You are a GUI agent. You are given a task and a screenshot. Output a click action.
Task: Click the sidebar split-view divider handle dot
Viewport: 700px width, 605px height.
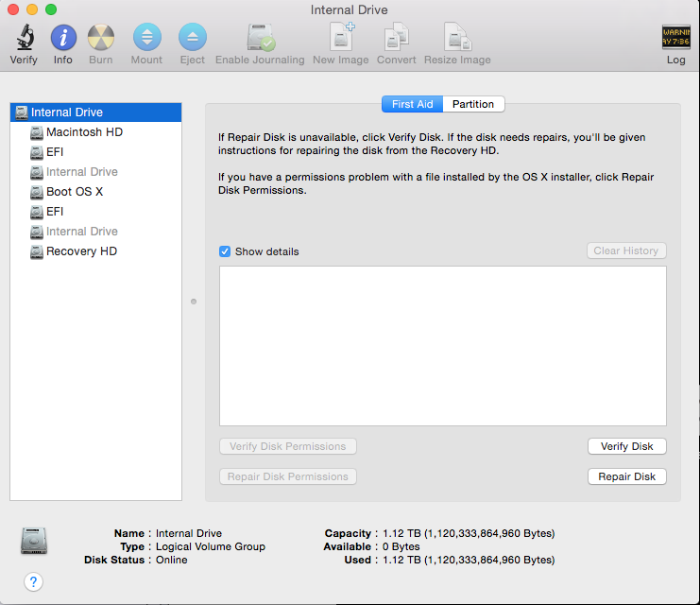(194, 302)
